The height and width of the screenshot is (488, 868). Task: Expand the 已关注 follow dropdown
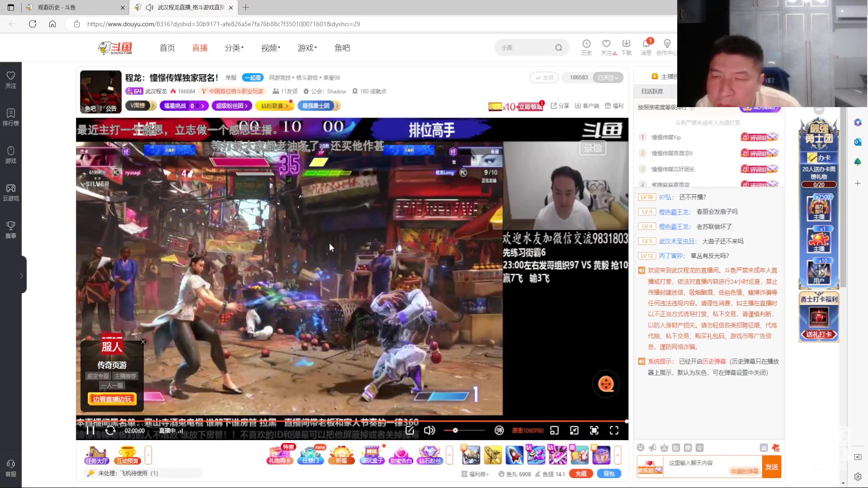click(609, 78)
